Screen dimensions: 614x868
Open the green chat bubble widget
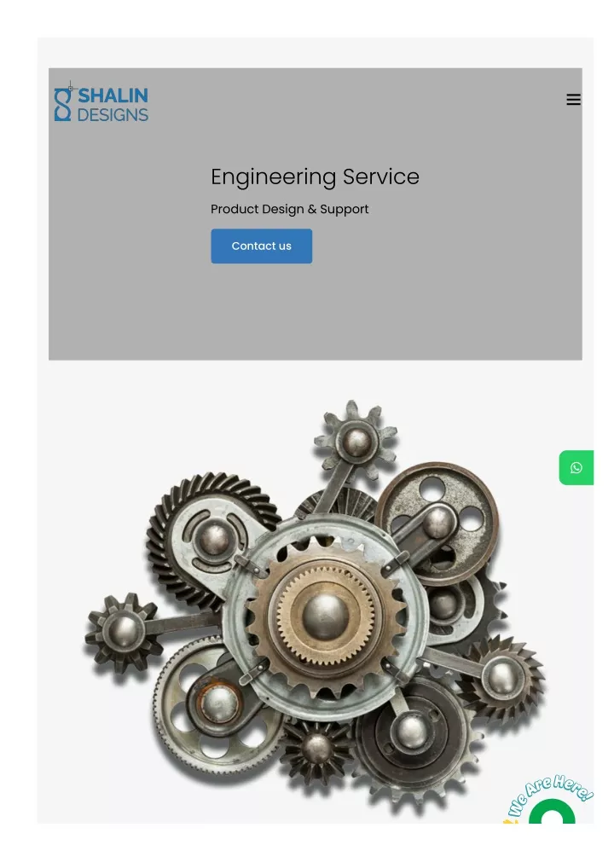552,812
